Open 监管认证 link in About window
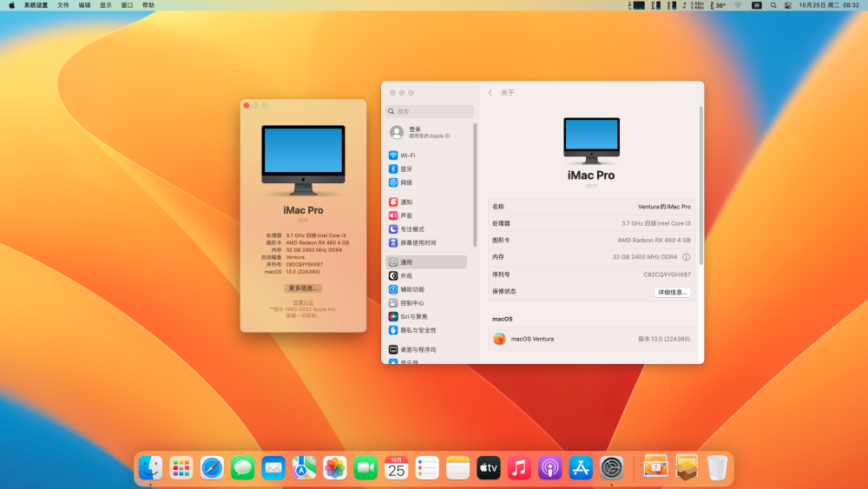Image resolution: width=868 pixels, height=489 pixels. pos(303,302)
